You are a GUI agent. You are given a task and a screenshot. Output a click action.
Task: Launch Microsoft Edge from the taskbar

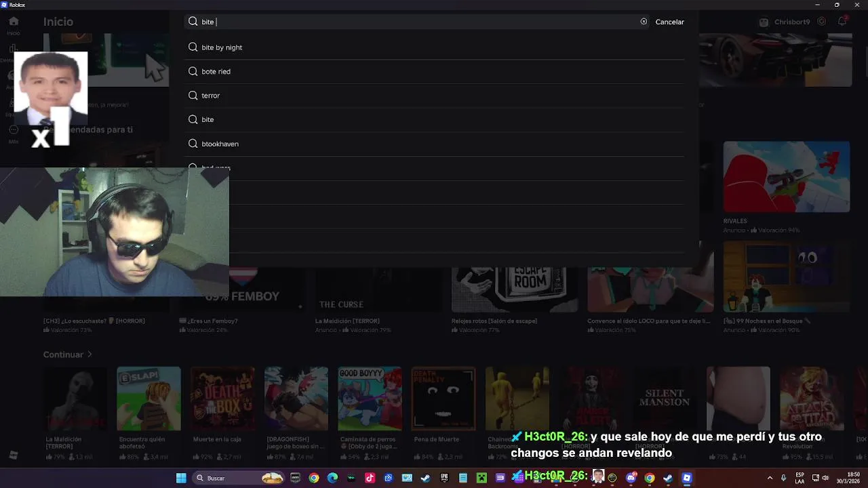[x=332, y=478]
